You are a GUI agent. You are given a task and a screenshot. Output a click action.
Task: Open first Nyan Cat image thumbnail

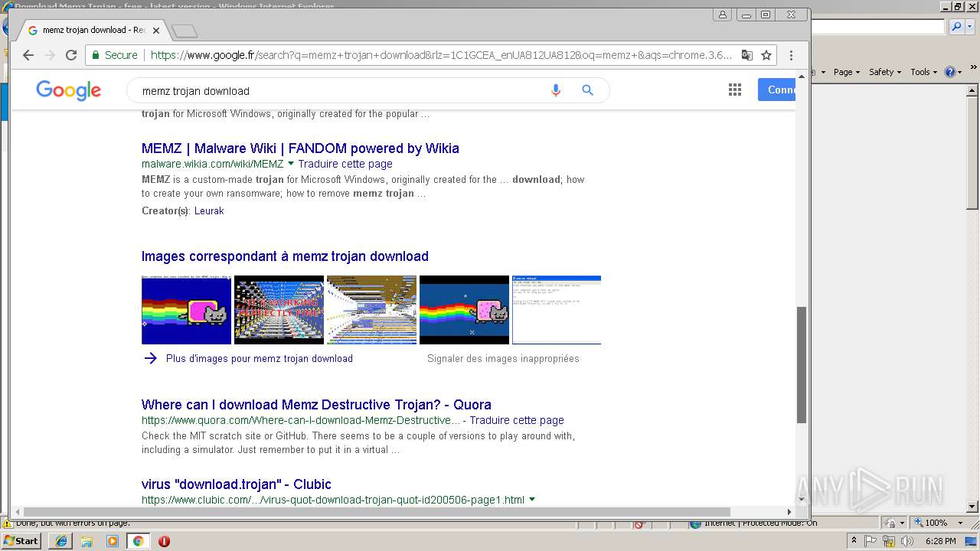coord(186,310)
